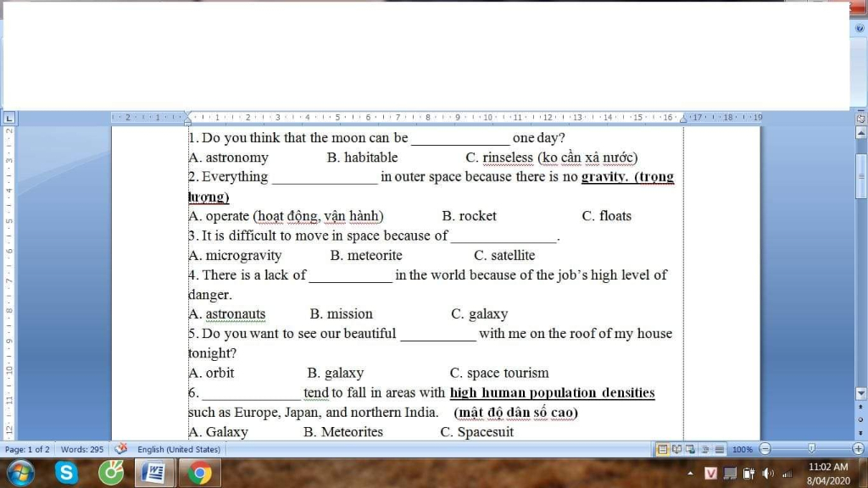868x488 pixels.
Task: Click the option 'A. orbit'
Action: (211, 373)
